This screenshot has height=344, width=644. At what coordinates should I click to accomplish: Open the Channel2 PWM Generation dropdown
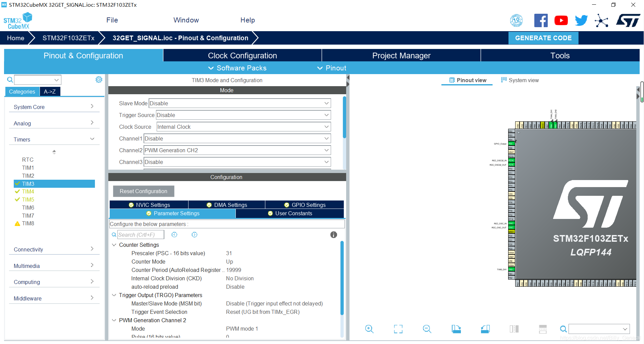237,150
